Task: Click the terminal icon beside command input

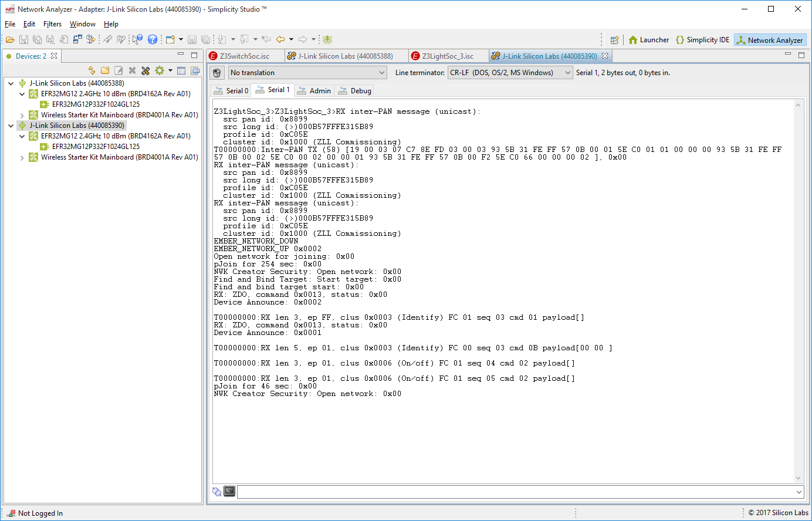Action: (x=229, y=491)
